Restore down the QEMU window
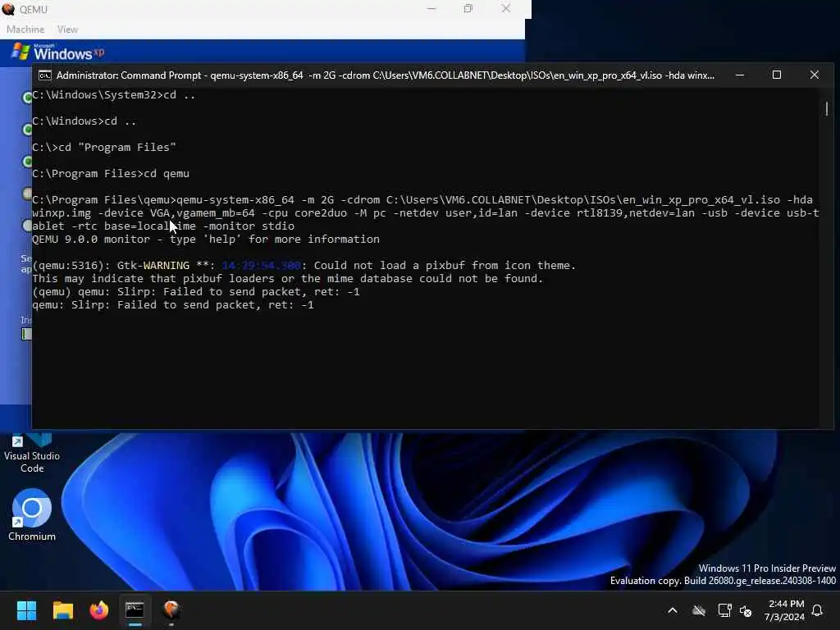Viewport: 840px width, 630px height. 468,9
